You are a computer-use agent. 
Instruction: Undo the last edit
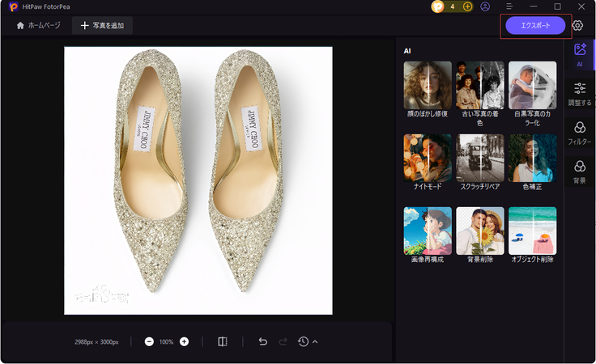click(x=262, y=341)
